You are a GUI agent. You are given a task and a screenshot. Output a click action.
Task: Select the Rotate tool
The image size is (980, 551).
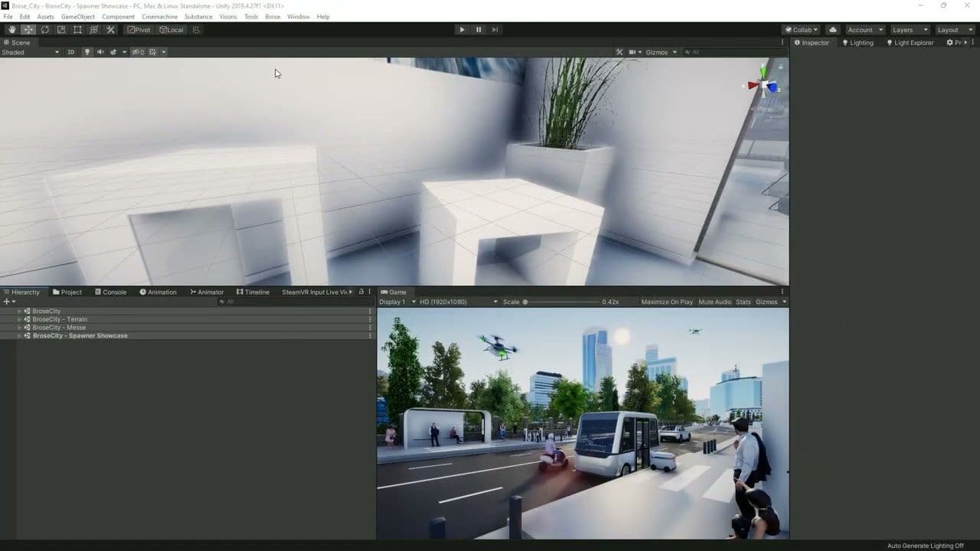coord(44,29)
